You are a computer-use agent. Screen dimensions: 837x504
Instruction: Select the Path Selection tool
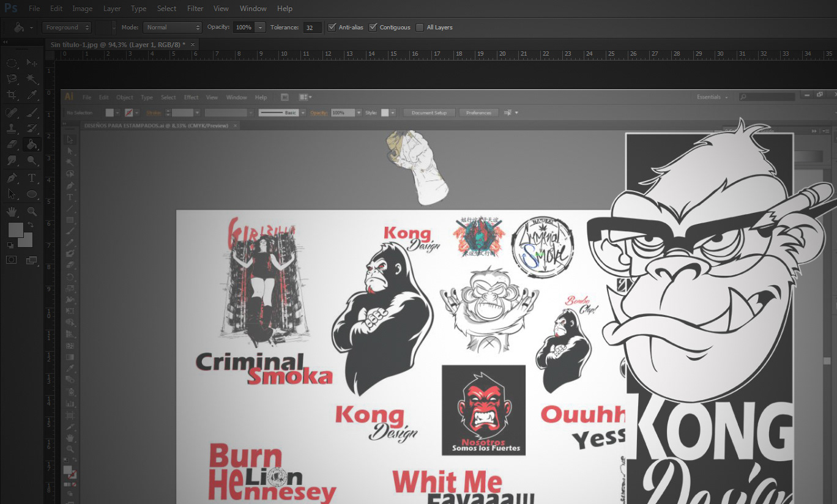(x=12, y=194)
